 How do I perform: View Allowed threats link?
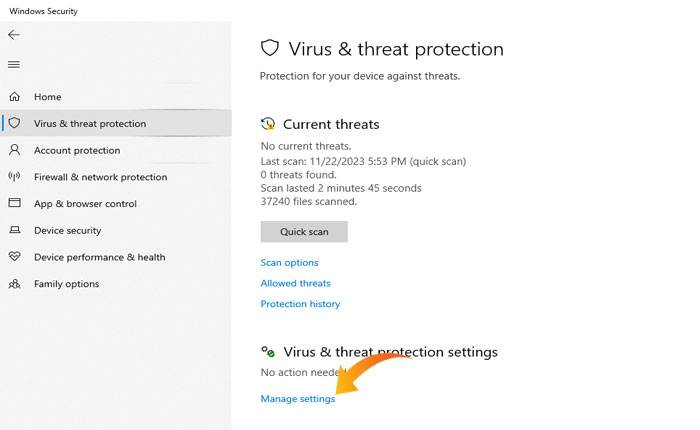pyautogui.click(x=295, y=284)
